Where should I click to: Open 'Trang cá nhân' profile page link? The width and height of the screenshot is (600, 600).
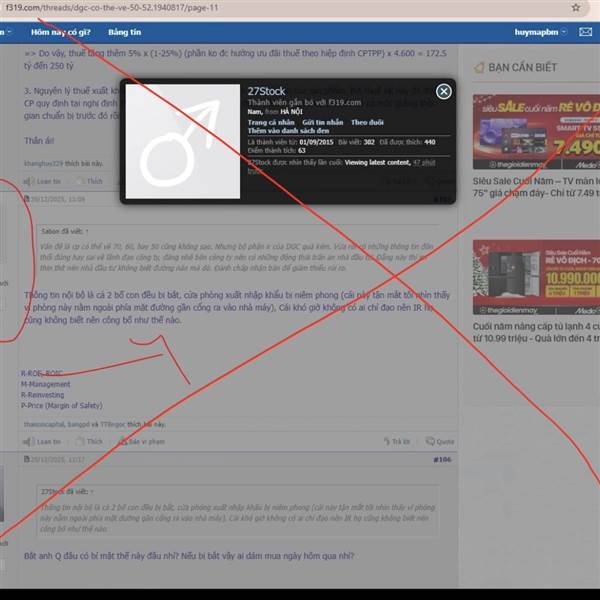pos(271,122)
